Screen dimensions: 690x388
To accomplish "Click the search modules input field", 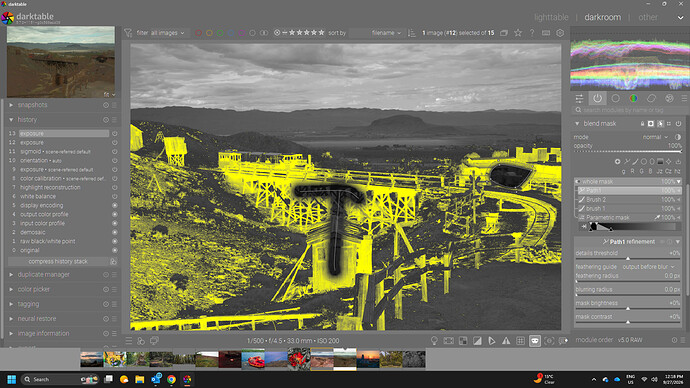I will (x=629, y=110).
